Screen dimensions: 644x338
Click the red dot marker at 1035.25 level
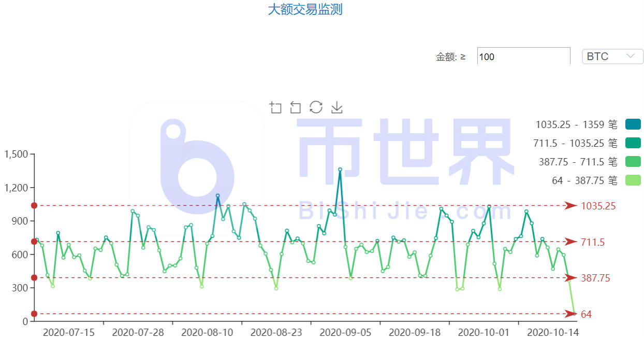coord(34,206)
